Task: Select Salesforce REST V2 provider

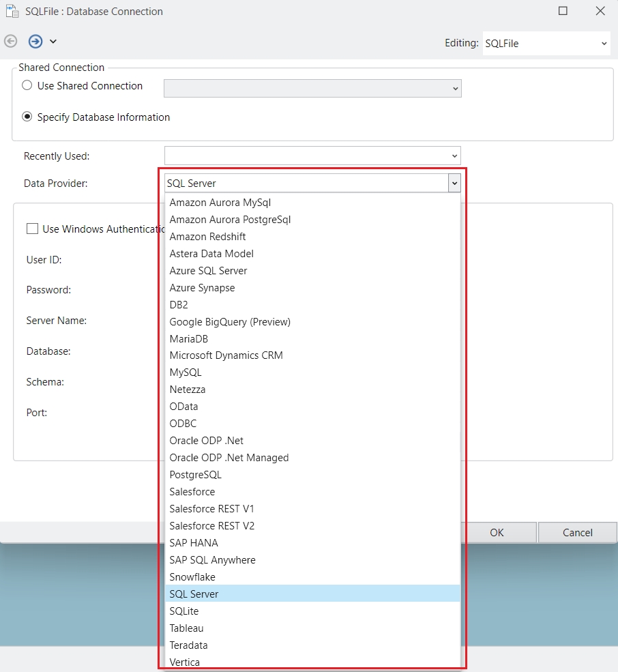Action: (x=211, y=526)
